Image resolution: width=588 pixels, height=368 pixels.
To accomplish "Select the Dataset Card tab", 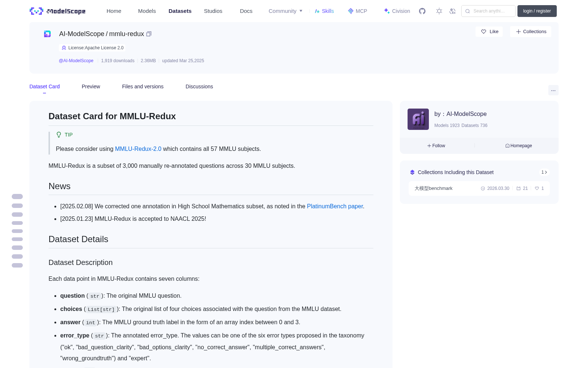I will 44,86.
